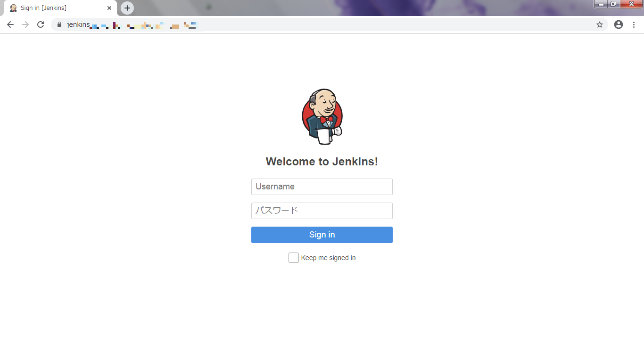Reload the page with the refresh icon

pyautogui.click(x=41, y=24)
